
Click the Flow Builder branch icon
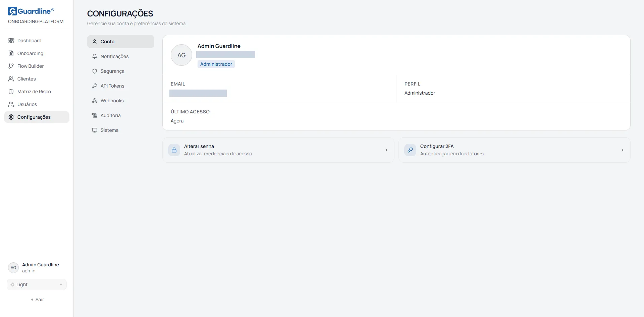click(11, 66)
